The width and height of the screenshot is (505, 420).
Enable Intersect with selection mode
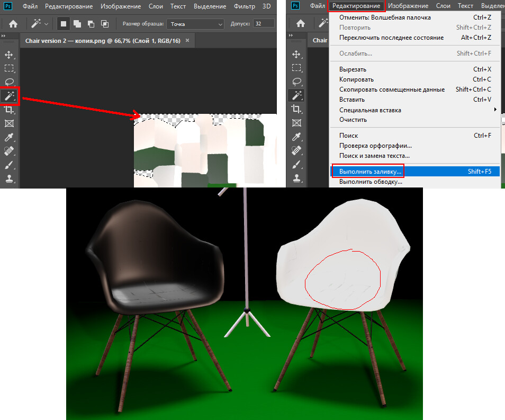click(x=105, y=23)
